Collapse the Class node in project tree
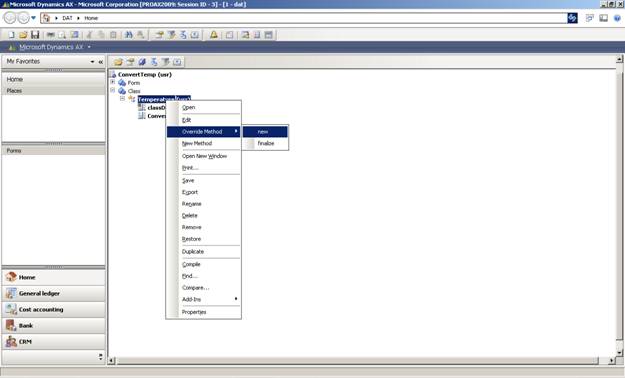The height and width of the screenshot is (378, 625). 113,91
